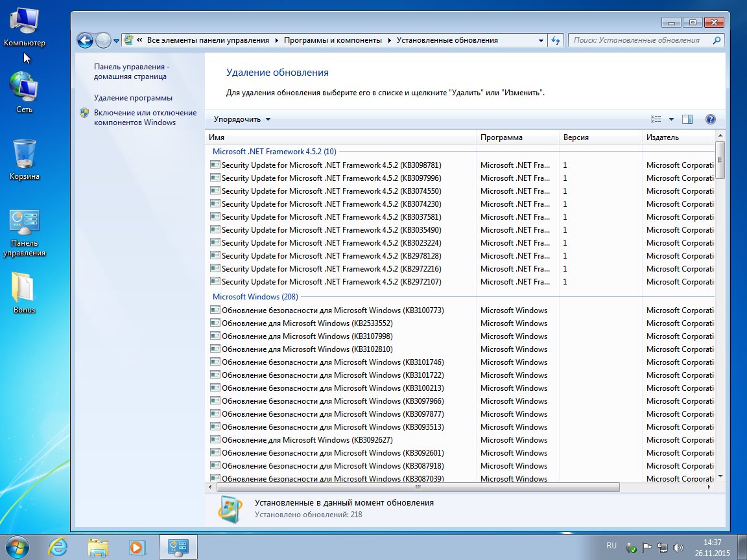The image size is (747, 560).
Task: Sort by the Имя column header
Action: 217,137
